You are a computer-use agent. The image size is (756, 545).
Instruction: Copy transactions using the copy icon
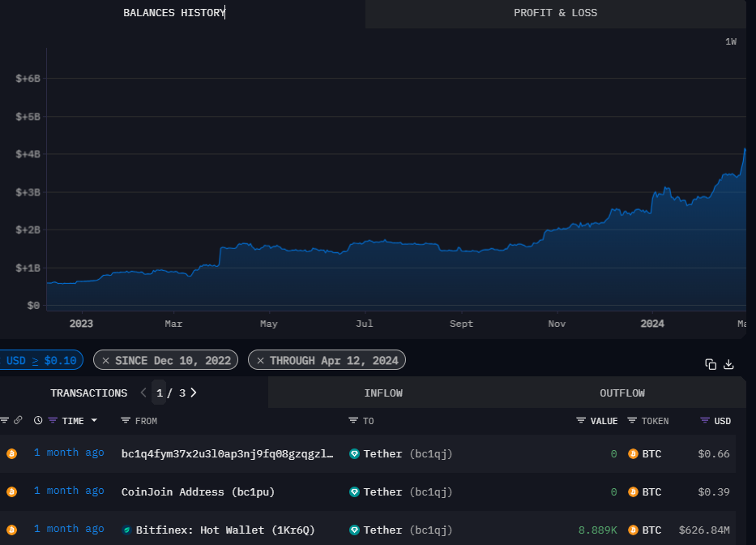(x=710, y=364)
